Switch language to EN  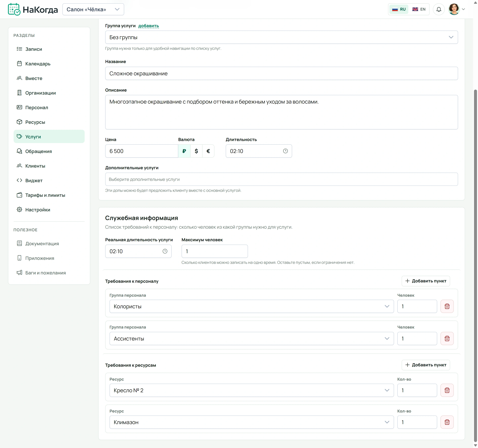click(x=419, y=9)
